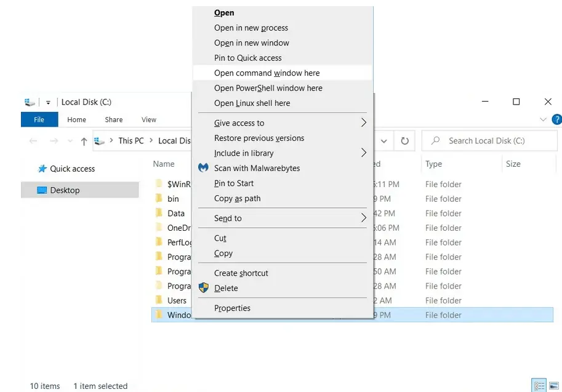The width and height of the screenshot is (562, 392).
Task: Switch to large icons view button
Action: [554, 386]
